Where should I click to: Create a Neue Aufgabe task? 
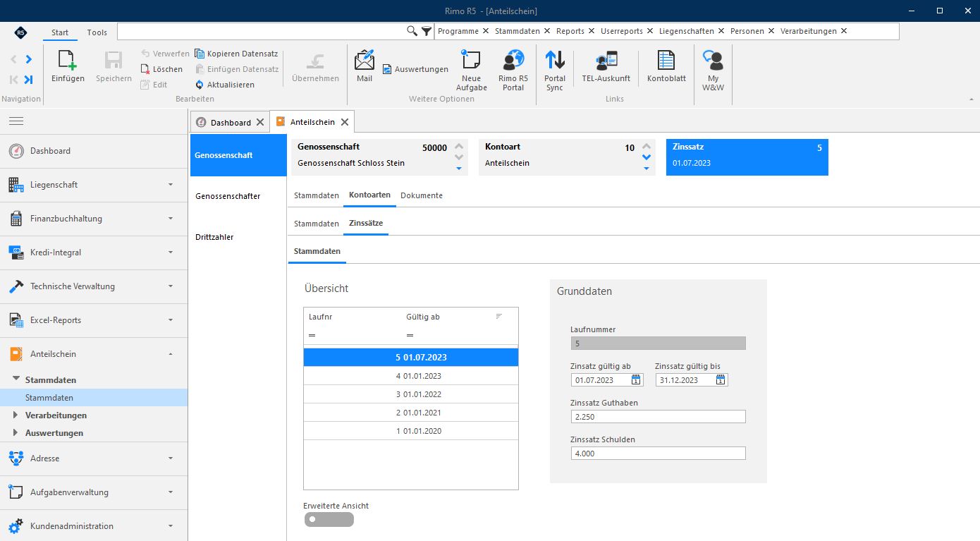(x=471, y=71)
